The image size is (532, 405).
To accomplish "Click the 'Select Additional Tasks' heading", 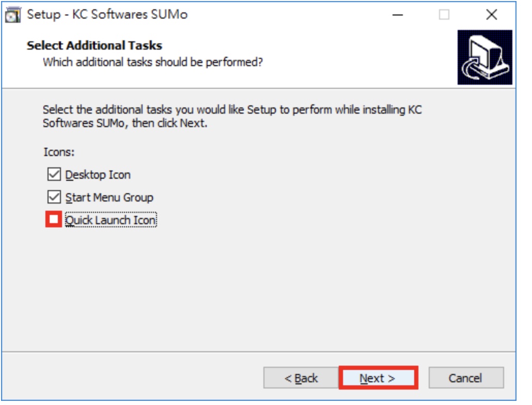I will pos(95,45).
